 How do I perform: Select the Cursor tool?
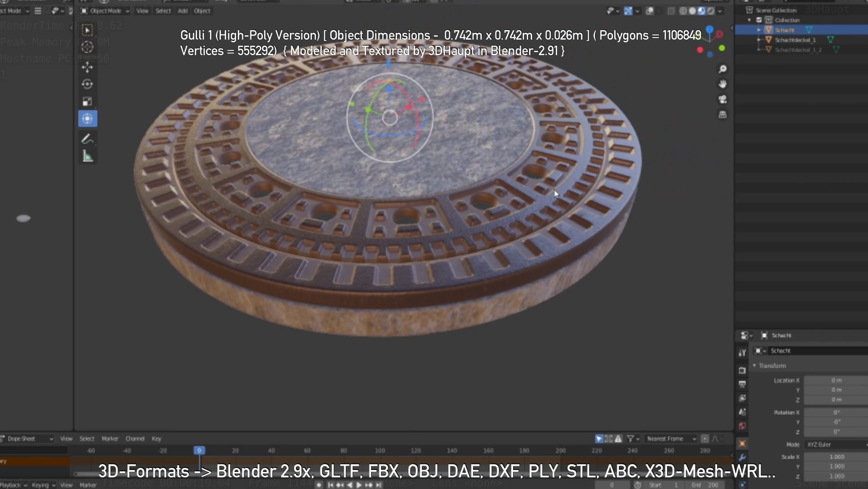(x=87, y=47)
